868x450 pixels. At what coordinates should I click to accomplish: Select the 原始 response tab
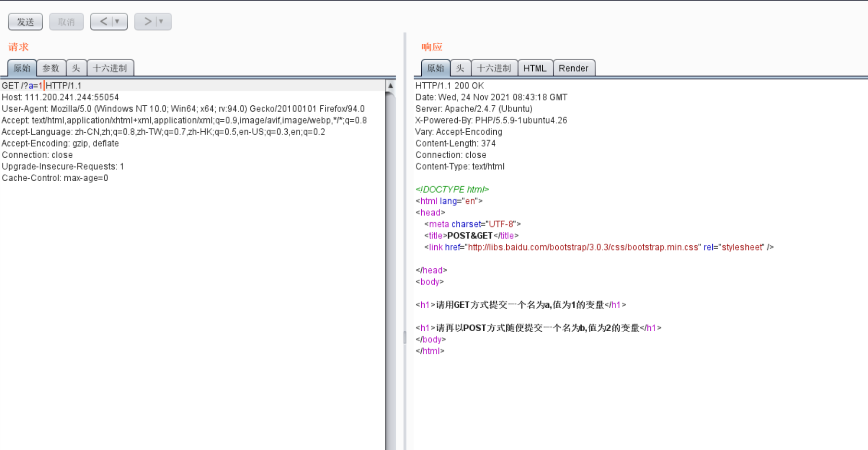[435, 68]
